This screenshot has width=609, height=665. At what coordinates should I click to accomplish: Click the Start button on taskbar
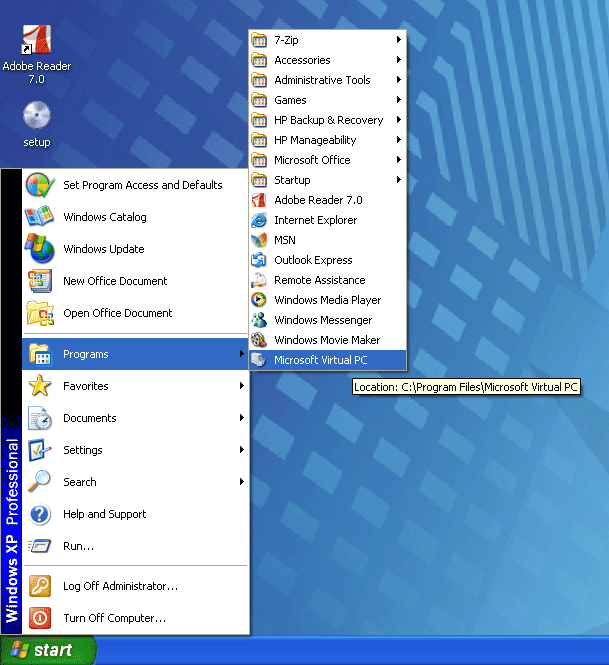48,650
